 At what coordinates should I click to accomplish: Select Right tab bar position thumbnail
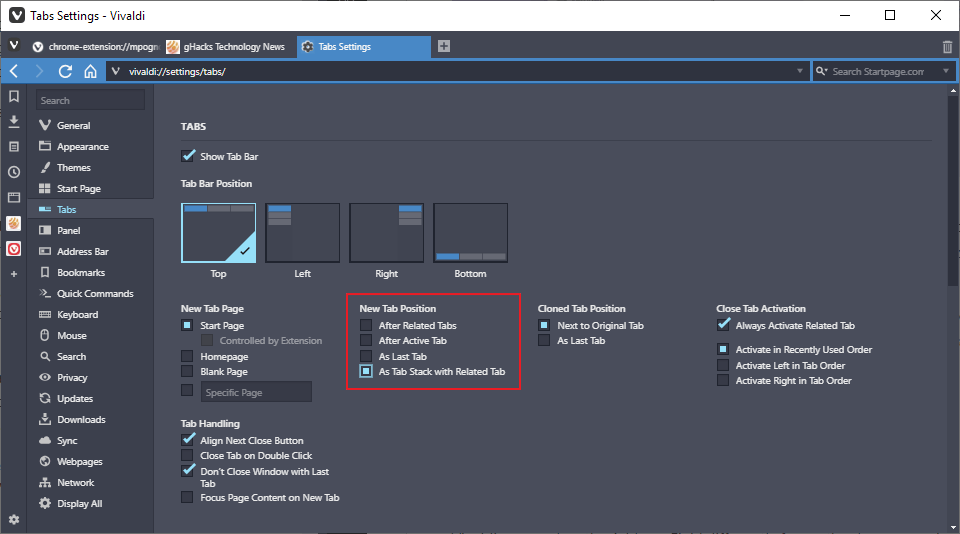coord(386,233)
